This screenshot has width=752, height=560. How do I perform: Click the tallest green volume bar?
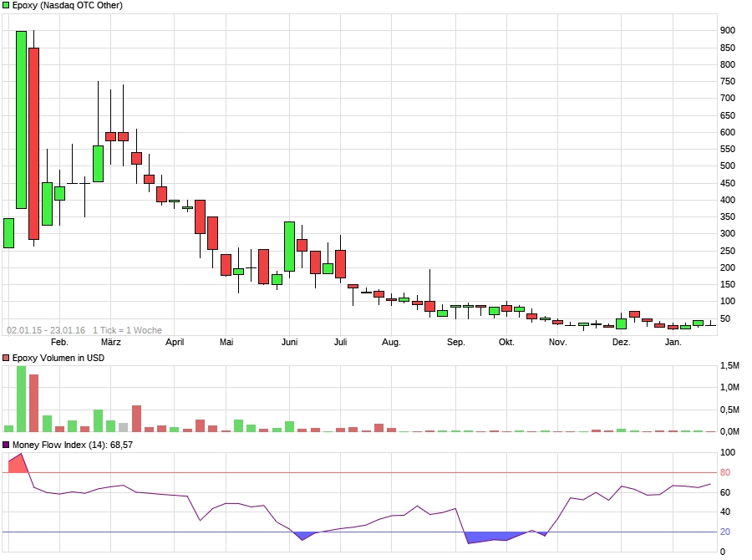(21, 399)
